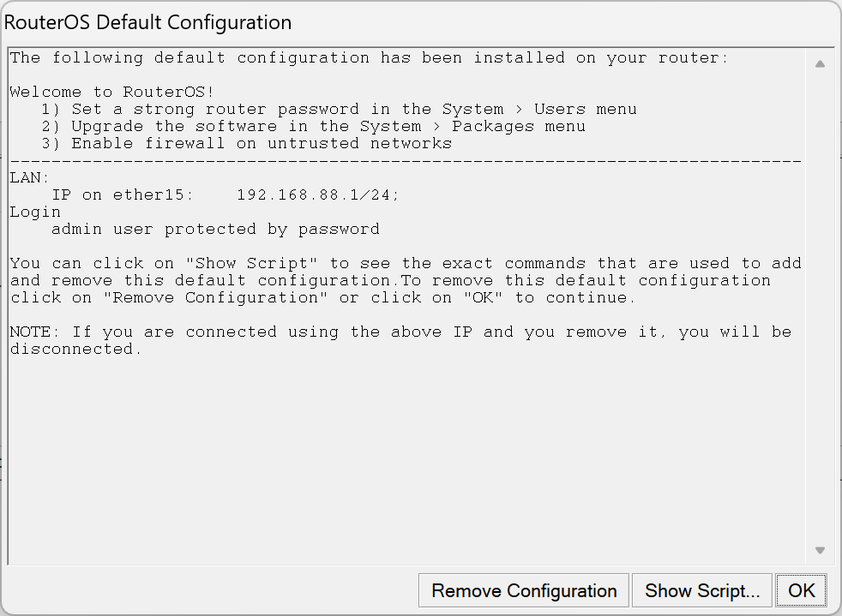Click the Remove Configuration button
This screenshot has width=842, height=616.
pos(524,591)
